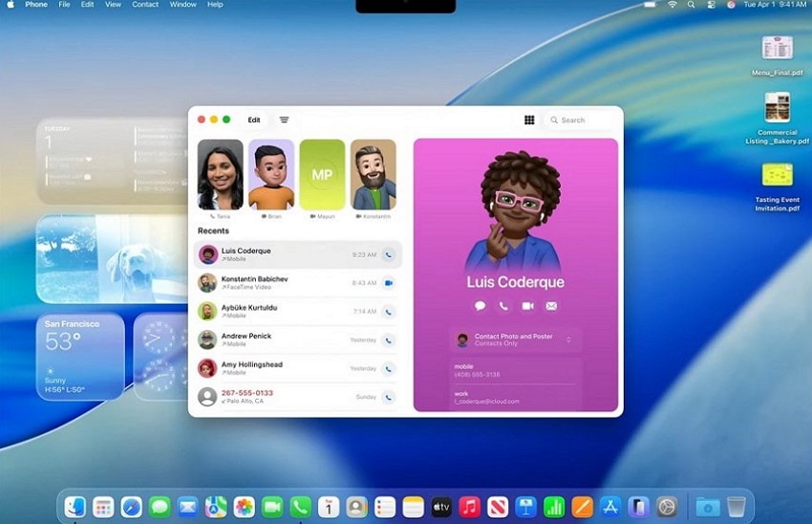Open Notes in the Dock
This screenshot has width=812, height=524.
(414, 507)
